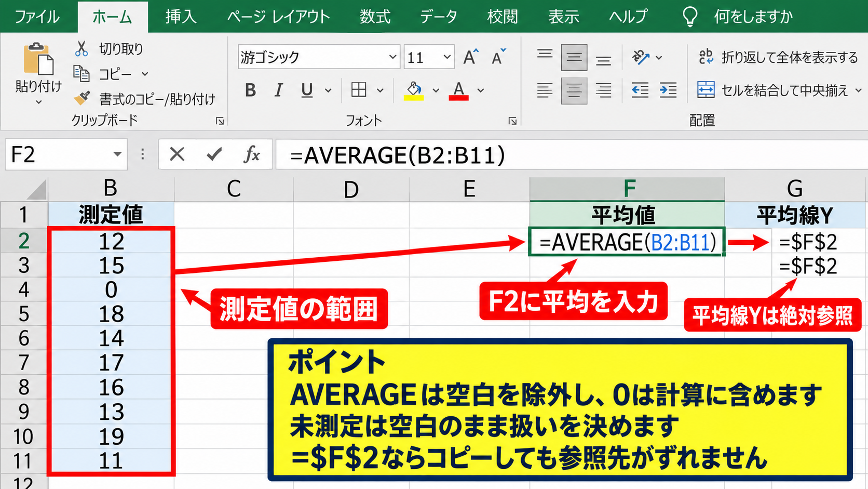
Task: Increase font size with large A icon
Action: (x=471, y=57)
